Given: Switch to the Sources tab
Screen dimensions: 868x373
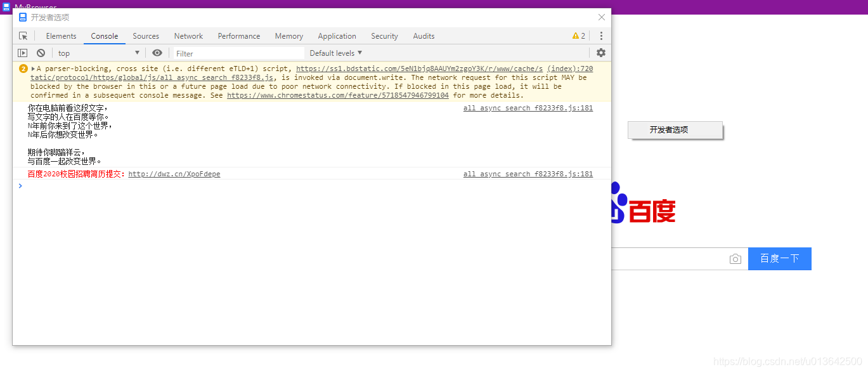Looking at the screenshot, I should coord(146,36).
